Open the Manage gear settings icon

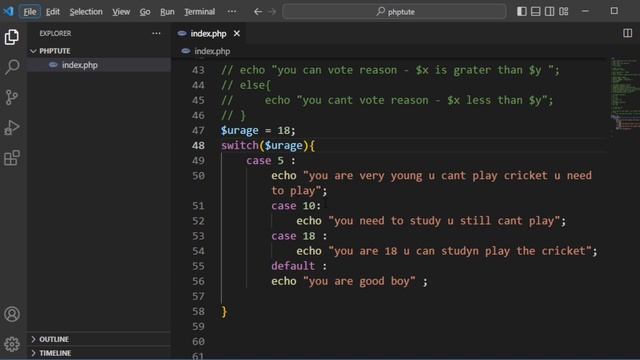click(12, 344)
